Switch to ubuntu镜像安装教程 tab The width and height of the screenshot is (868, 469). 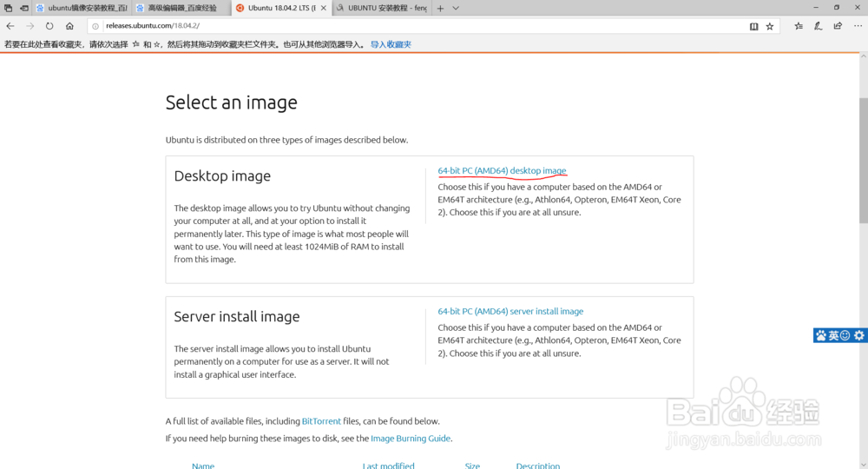point(82,9)
